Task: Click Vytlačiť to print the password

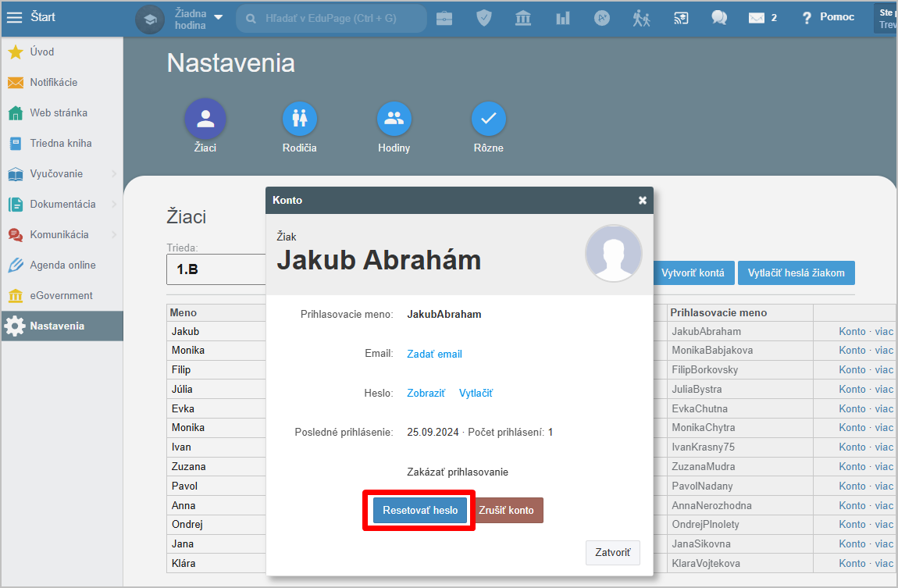Action: coord(476,393)
